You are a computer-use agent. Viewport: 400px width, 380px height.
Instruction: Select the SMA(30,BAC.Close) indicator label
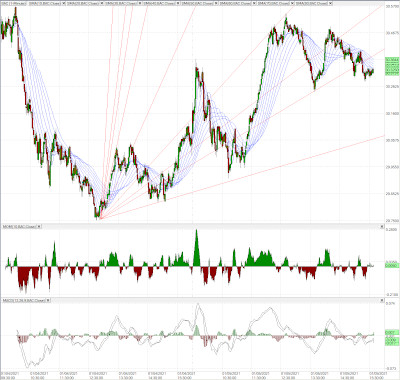(121, 3)
